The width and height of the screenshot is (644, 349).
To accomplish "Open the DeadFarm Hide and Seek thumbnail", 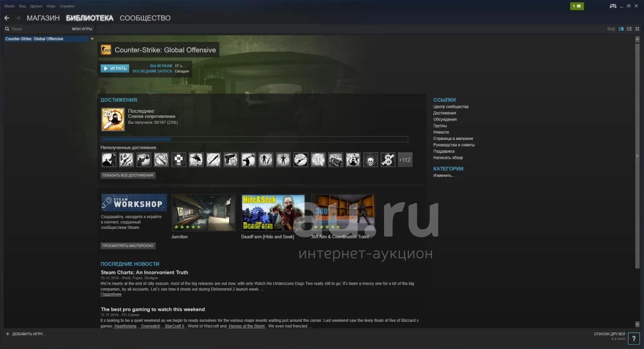I will click(x=273, y=212).
